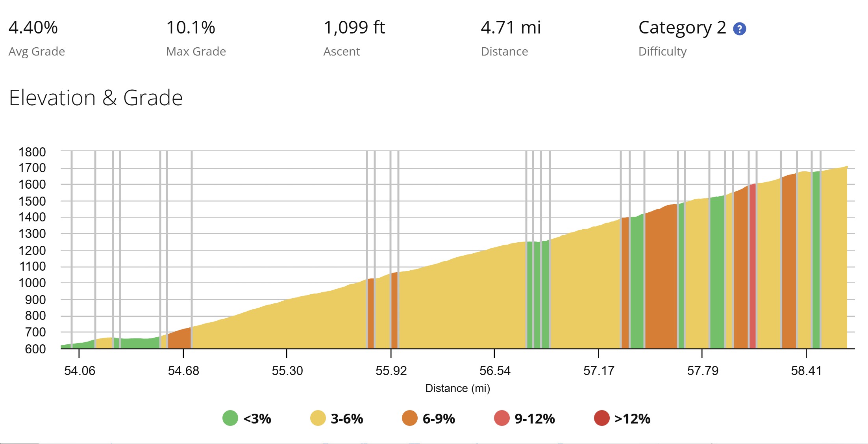Select the light red 9-12% legend circle
Image resolution: width=868 pixels, height=444 pixels.
(502, 418)
